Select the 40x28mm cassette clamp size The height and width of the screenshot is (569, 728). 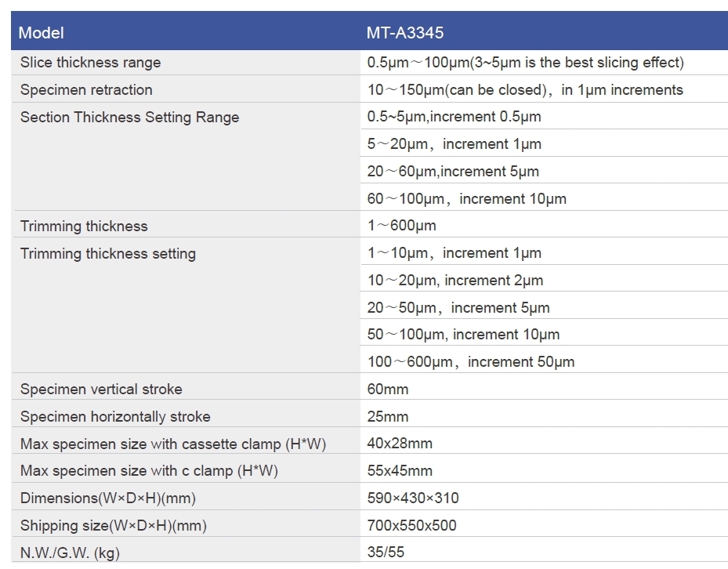pos(400,444)
